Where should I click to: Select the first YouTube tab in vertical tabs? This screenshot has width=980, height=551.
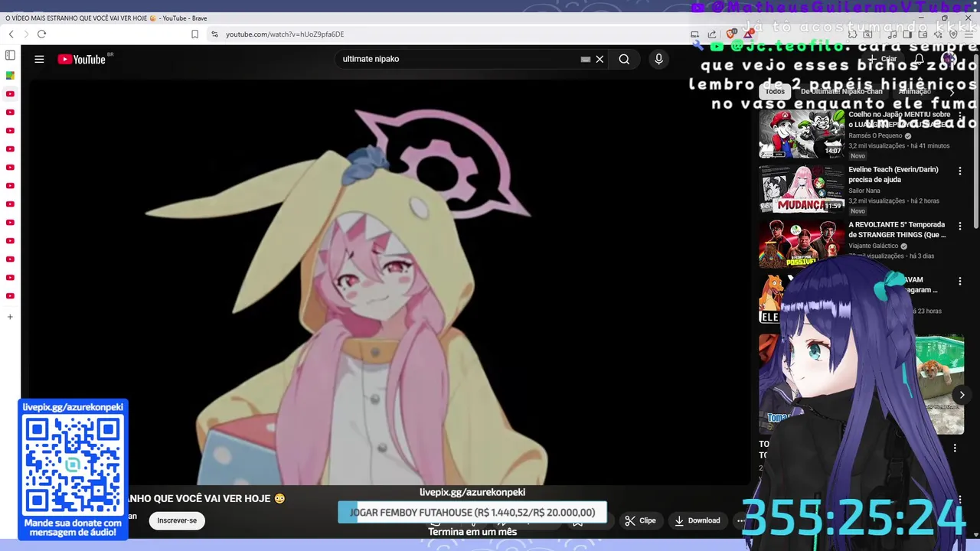click(10, 93)
